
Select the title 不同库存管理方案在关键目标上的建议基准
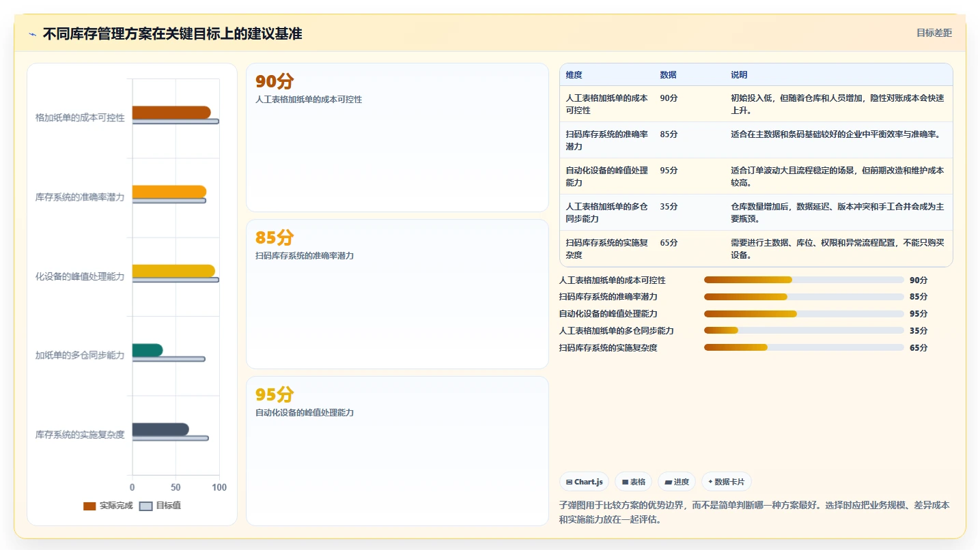(172, 33)
